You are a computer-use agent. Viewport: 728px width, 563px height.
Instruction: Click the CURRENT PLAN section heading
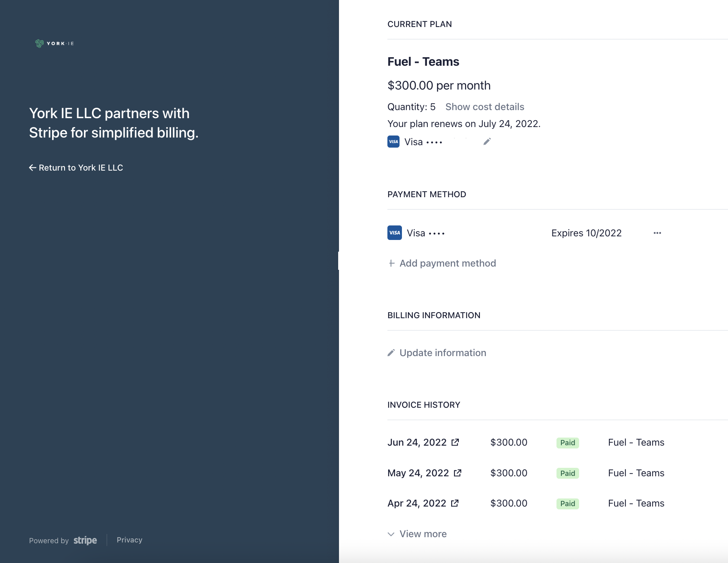click(x=420, y=24)
